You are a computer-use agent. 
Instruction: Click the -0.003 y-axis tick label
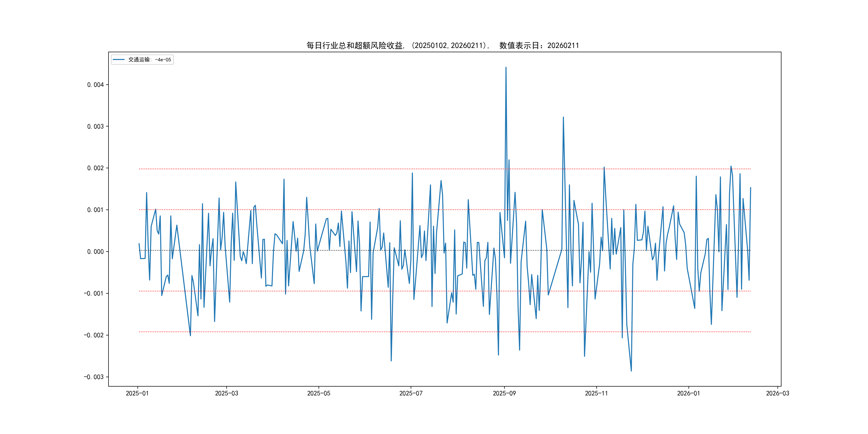[x=94, y=377]
